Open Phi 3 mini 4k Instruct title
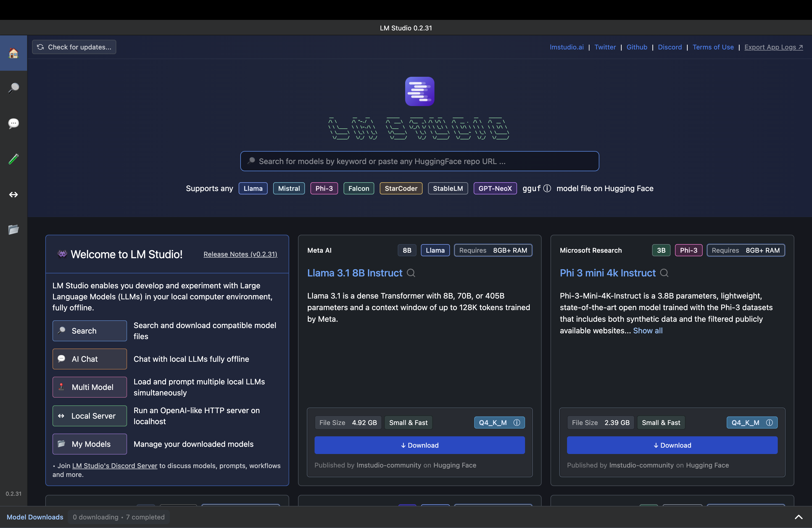 (608, 273)
